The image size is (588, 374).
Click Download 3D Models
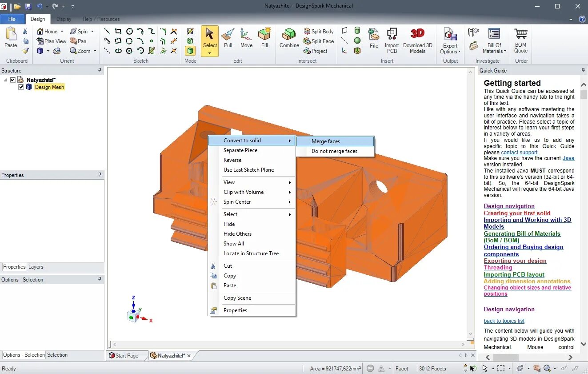click(x=417, y=40)
